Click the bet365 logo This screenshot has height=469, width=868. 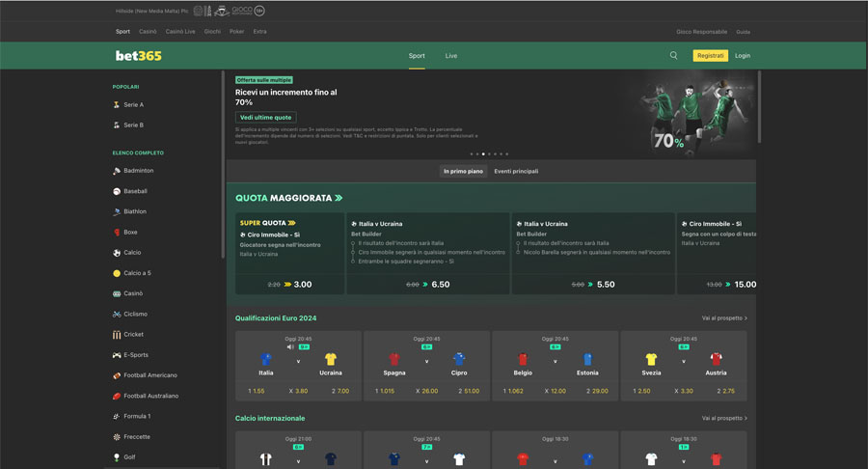click(x=138, y=55)
